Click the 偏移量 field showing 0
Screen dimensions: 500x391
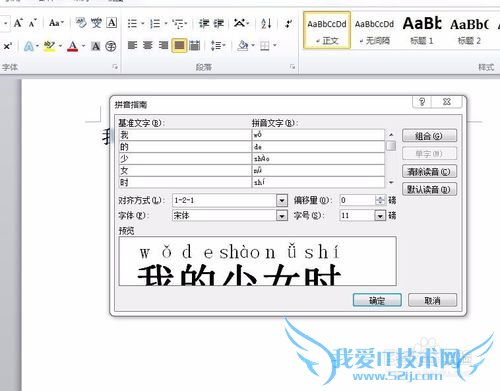(x=357, y=200)
